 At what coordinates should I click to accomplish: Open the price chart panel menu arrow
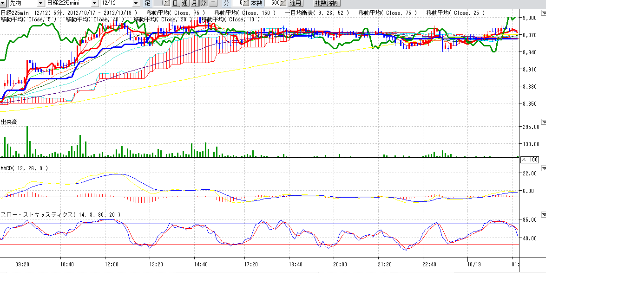[x=544, y=13]
